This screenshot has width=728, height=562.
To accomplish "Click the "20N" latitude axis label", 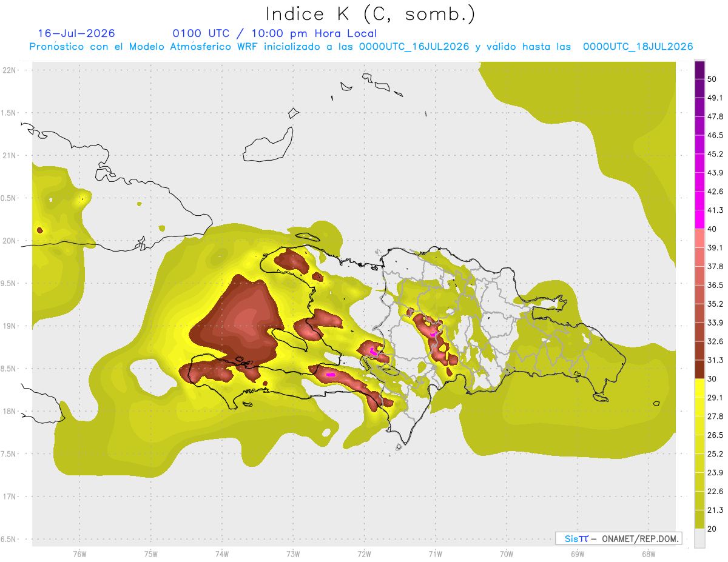I will 8,241.
